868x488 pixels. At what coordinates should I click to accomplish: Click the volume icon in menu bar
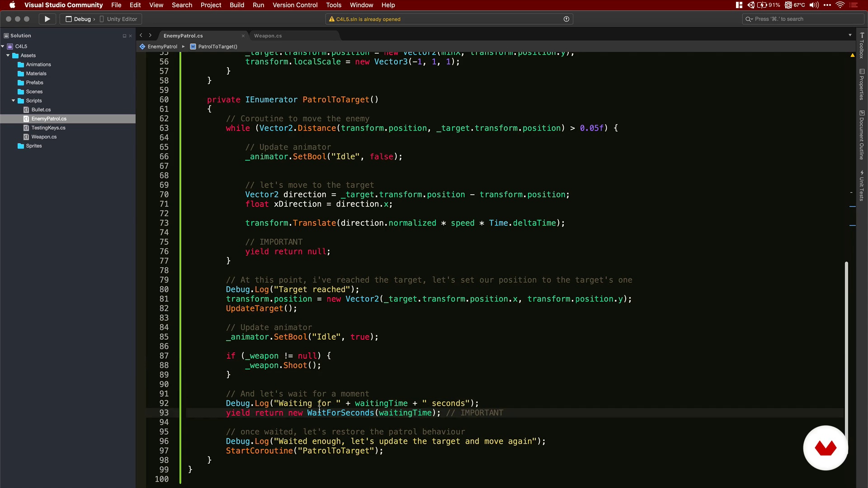coord(814,5)
